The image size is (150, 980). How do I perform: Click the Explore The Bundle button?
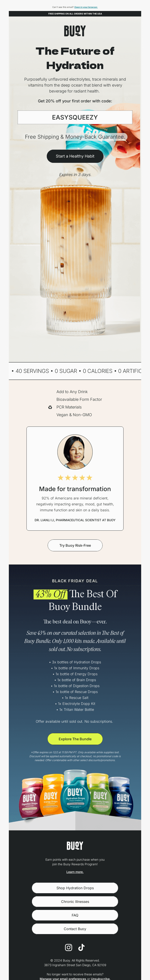click(x=75, y=739)
